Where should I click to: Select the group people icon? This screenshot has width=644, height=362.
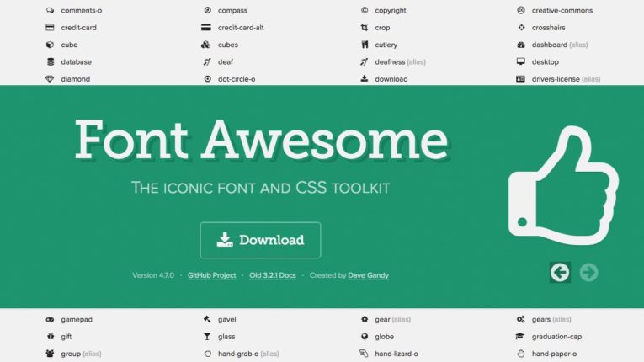pos(50,354)
